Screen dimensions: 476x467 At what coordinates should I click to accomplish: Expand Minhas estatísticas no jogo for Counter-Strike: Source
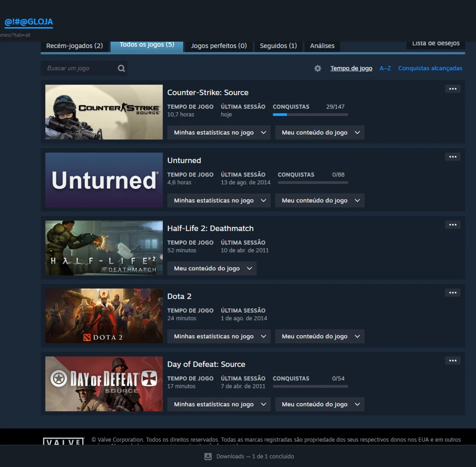tap(219, 133)
